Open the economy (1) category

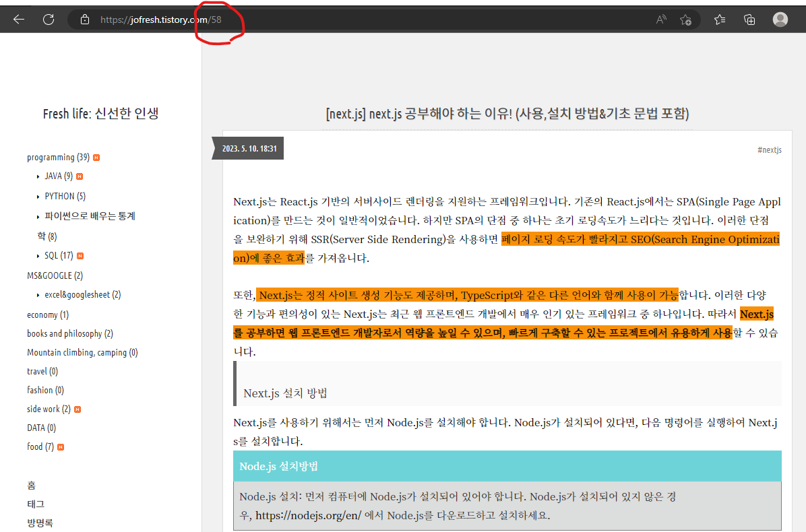pos(48,314)
